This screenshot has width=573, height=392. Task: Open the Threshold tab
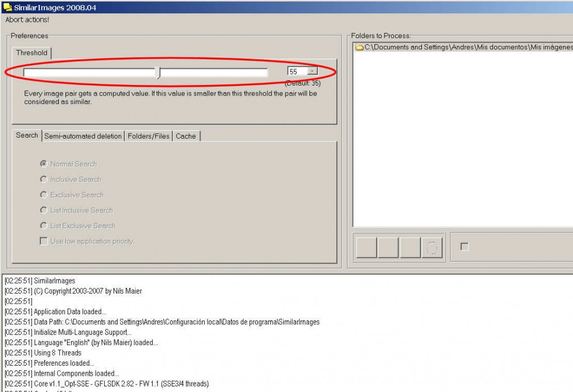click(32, 53)
